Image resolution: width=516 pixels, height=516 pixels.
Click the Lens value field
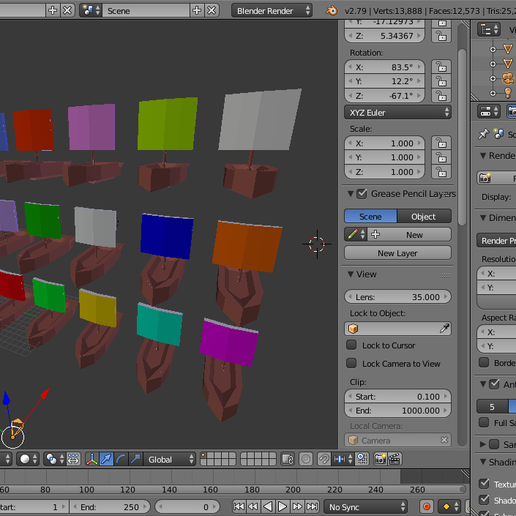[398, 297]
